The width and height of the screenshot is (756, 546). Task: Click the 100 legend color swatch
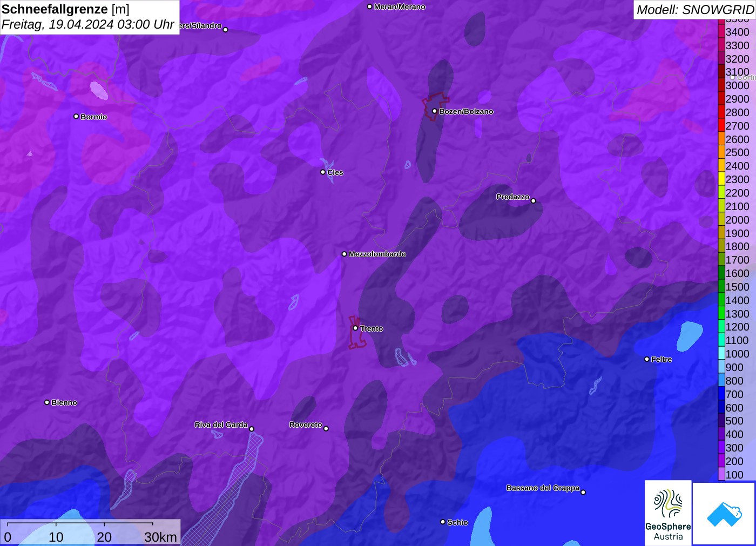(x=721, y=475)
